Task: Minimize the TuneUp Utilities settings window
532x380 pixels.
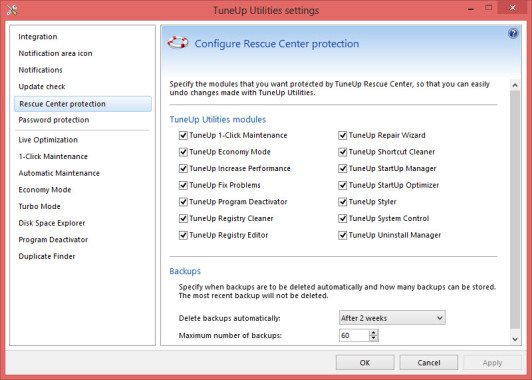Action: 471,9
